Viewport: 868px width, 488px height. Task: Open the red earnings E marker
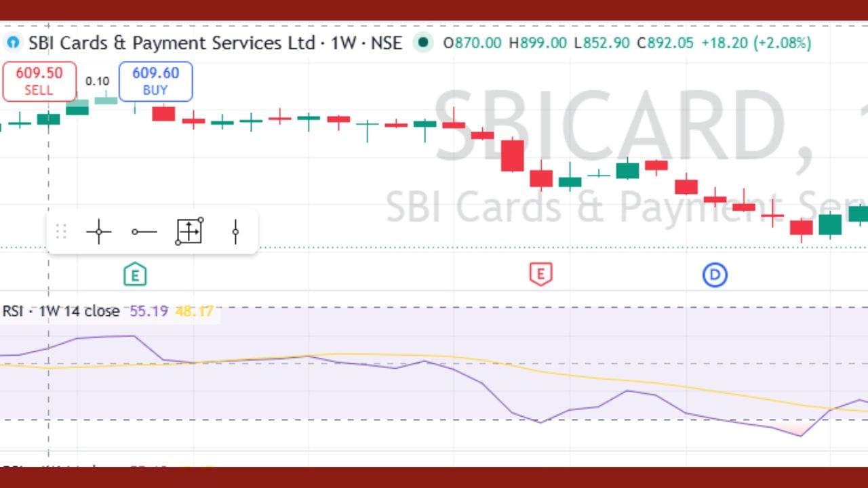pyautogui.click(x=540, y=274)
